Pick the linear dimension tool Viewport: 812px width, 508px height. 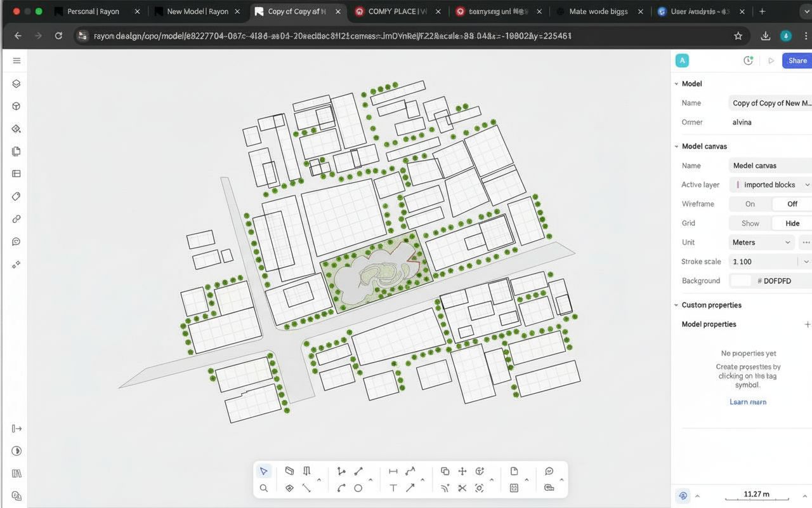coord(393,471)
